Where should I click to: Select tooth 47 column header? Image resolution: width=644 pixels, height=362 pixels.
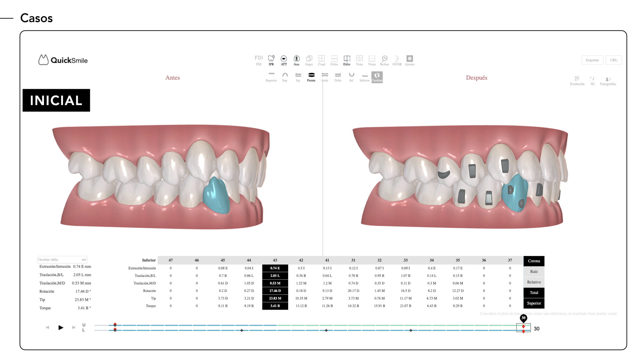[171, 260]
